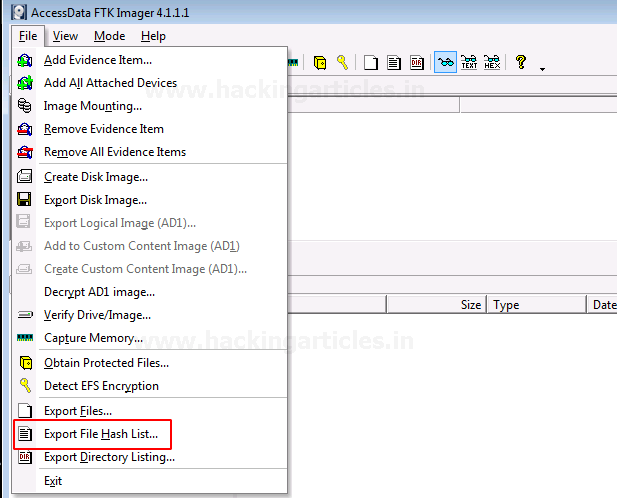This screenshot has width=617, height=498.
Task: Click the FTK Imager title bar icon
Action: pos(18,13)
